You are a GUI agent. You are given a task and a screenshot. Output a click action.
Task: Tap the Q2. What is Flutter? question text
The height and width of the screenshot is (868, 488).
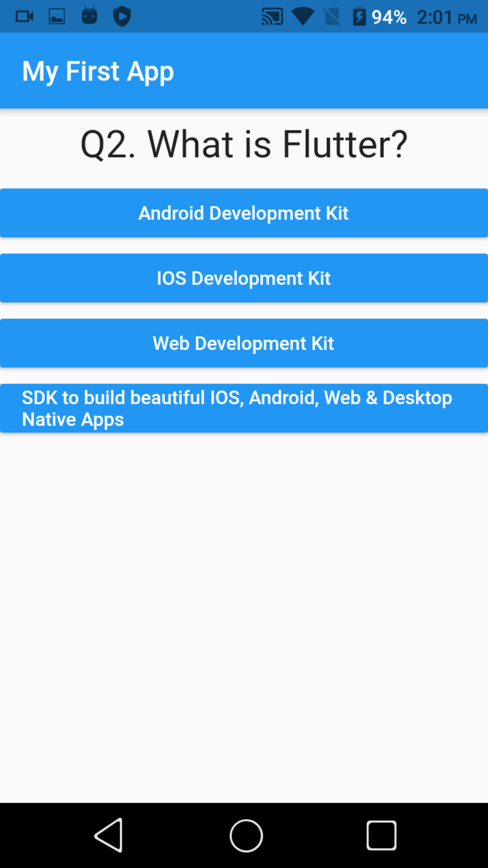coord(244,144)
